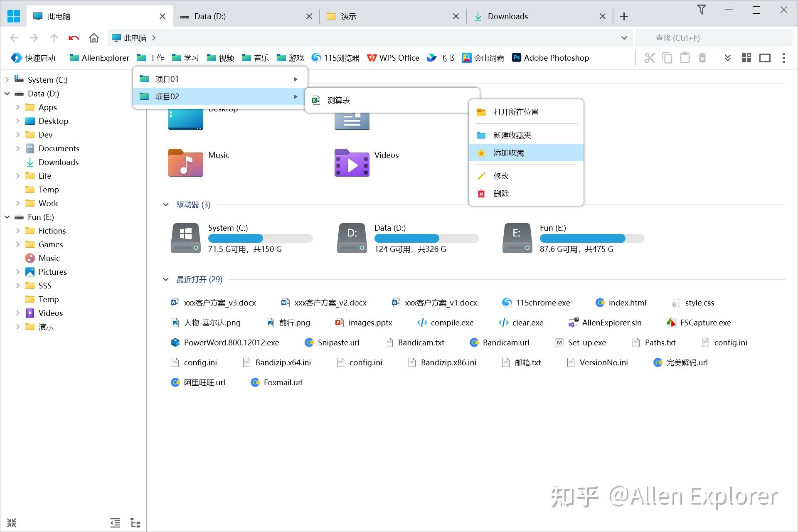Collapse the Fun (E:) drive in sidebar
This screenshot has height=532, width=798.
point(7,217)
